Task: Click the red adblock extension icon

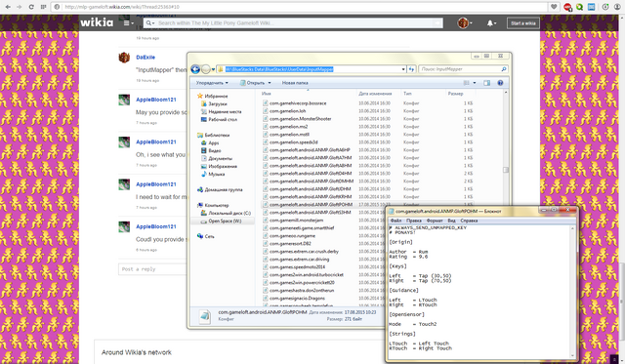Action: pos(567,7)
